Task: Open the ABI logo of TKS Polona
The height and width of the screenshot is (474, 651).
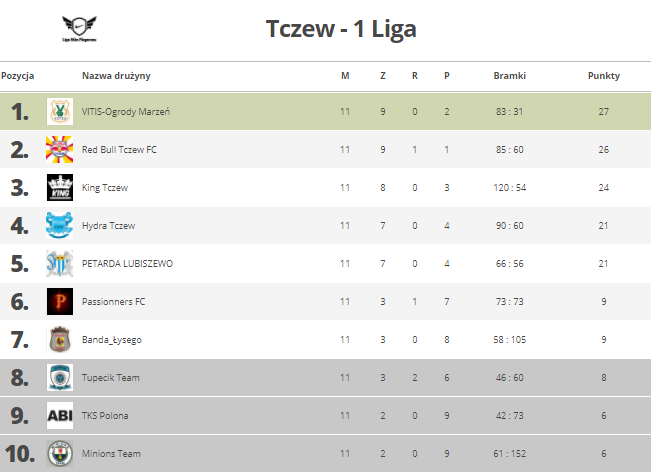Action: pos(60,415)
